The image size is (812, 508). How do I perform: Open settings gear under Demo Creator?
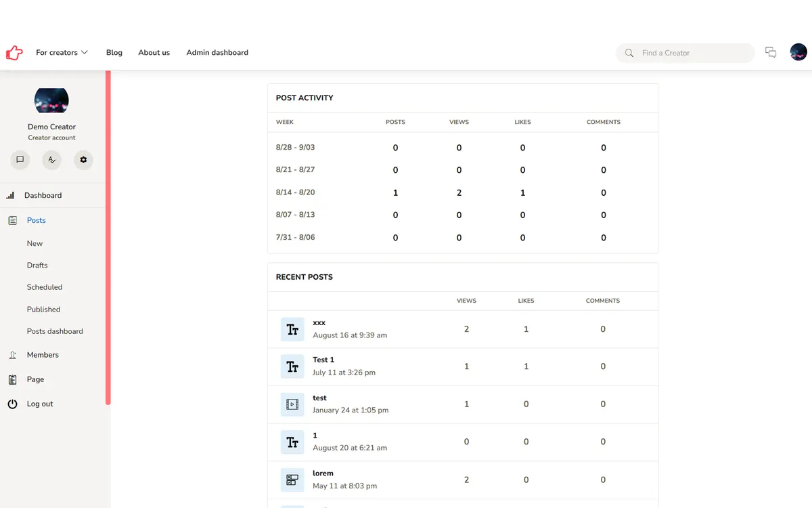[x=83, y=160]
